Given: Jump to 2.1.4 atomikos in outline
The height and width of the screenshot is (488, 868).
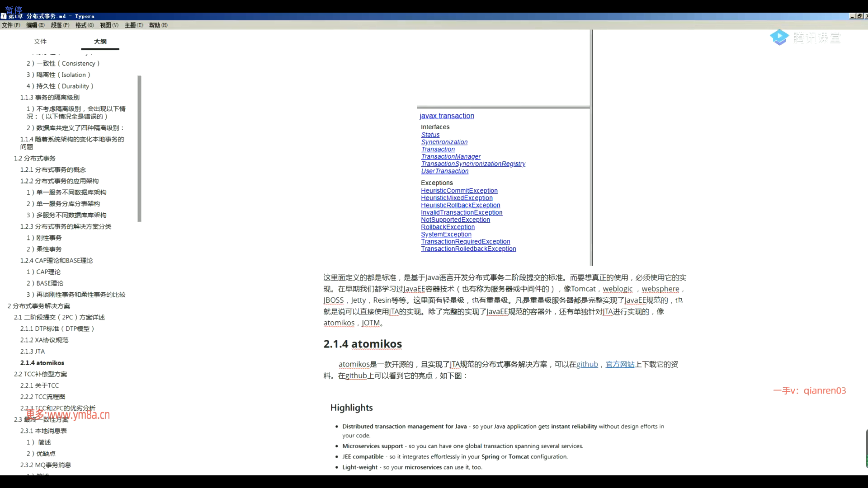Looking at the screenshot, I should (x=42, y=363).
